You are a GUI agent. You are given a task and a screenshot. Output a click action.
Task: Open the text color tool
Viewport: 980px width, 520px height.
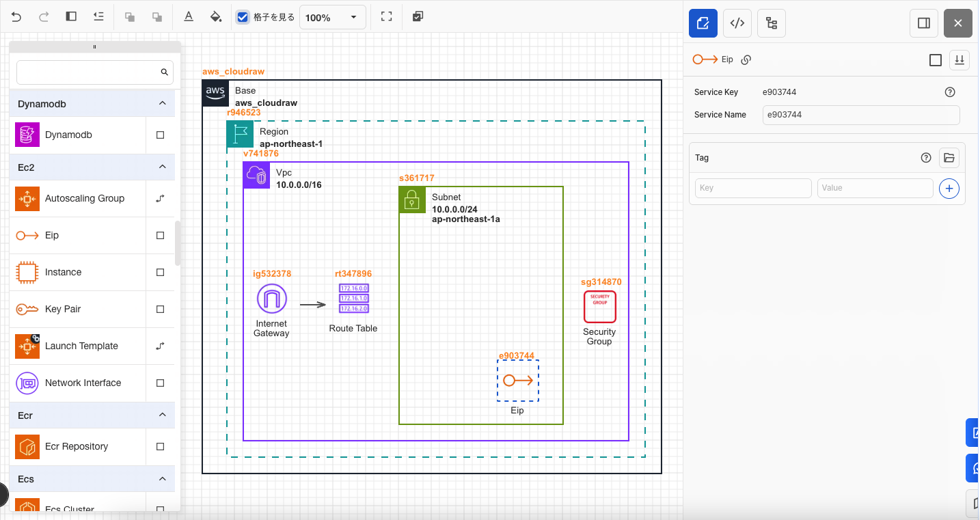click(x=189, y=17)
